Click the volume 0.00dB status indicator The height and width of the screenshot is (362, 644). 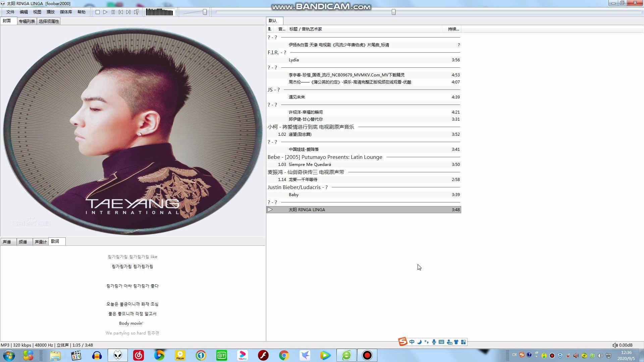pos(623,345)
